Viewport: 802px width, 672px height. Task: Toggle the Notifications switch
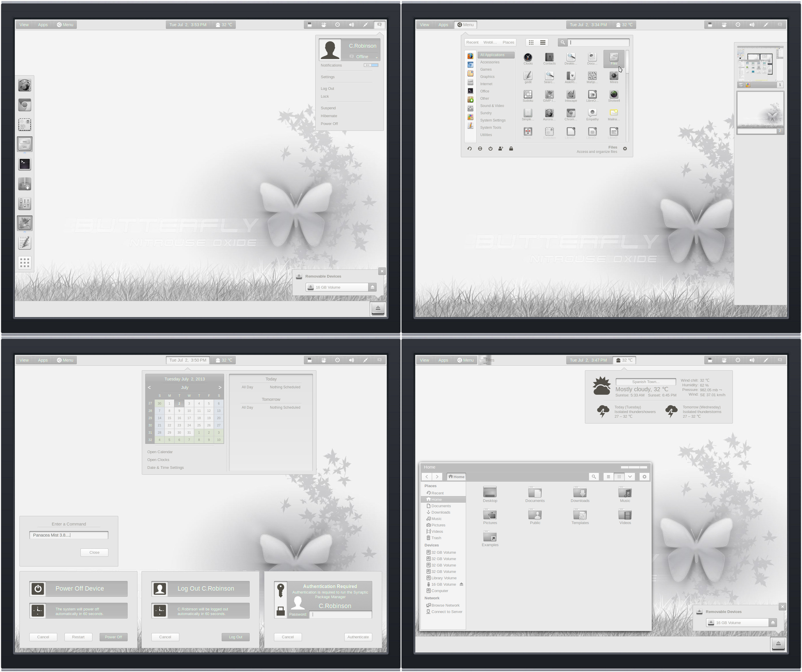(371, 65)
